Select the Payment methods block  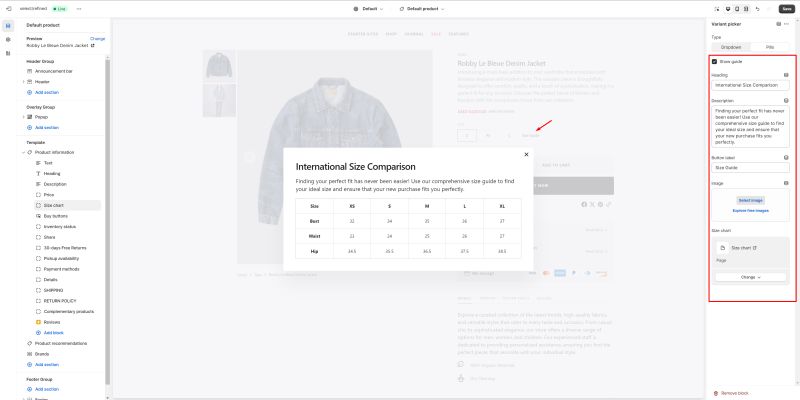tap(61, 269)
